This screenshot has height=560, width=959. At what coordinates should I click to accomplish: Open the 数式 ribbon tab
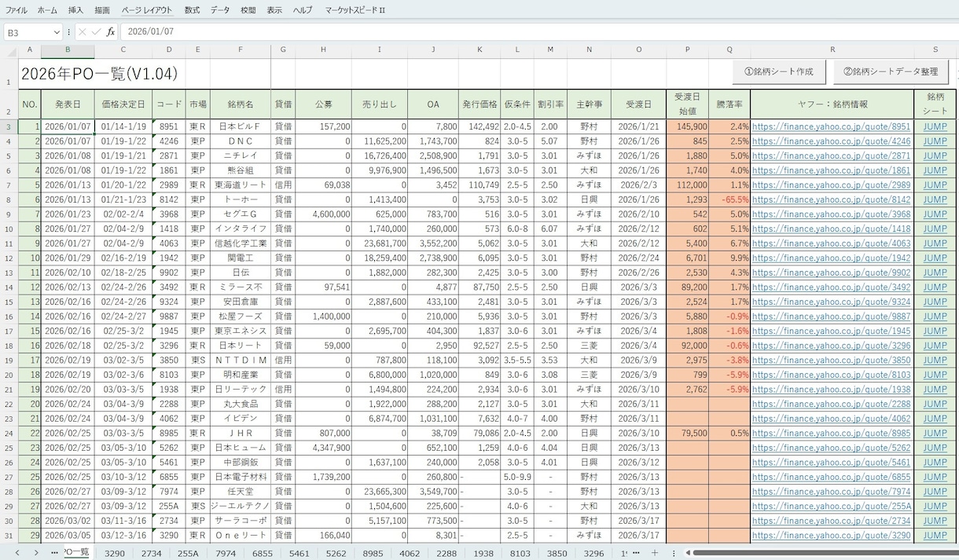pos(192,10)
